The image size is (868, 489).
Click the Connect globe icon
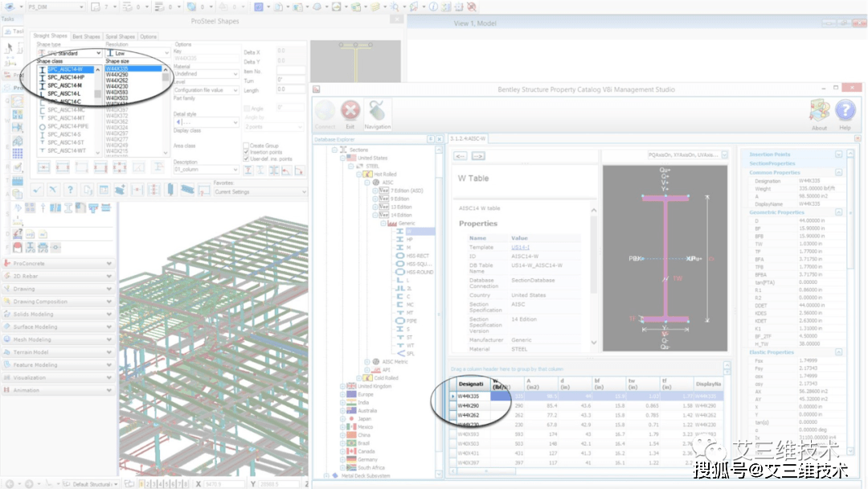pyautogui.click(x=325, y=111)
